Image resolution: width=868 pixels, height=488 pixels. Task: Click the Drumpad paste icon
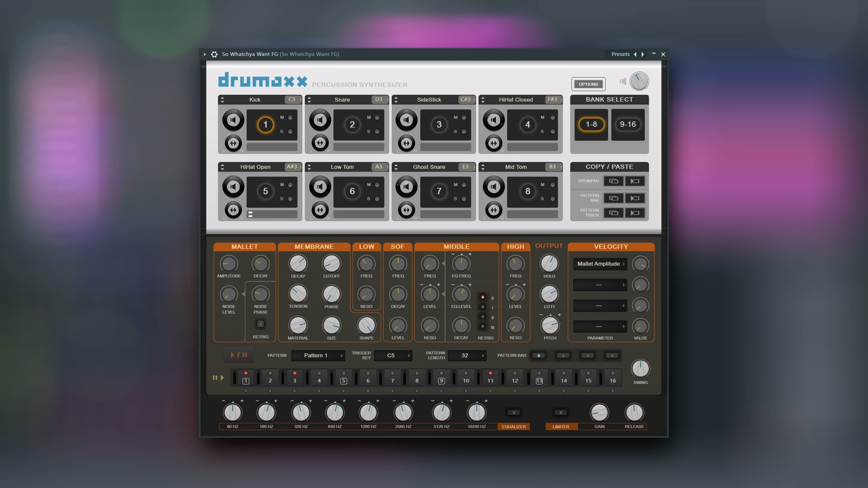coord(635,181)
